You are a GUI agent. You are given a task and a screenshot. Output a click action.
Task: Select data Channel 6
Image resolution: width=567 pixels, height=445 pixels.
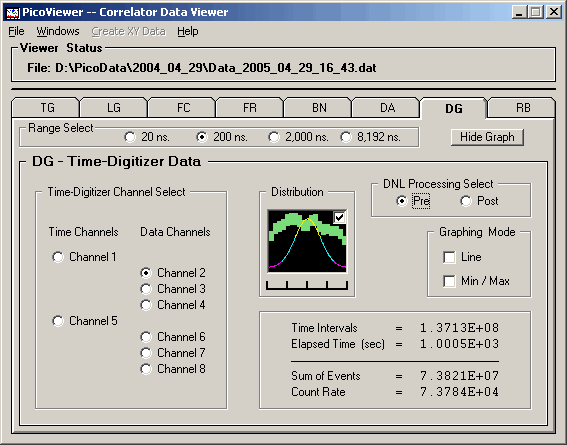click(173, 337)
